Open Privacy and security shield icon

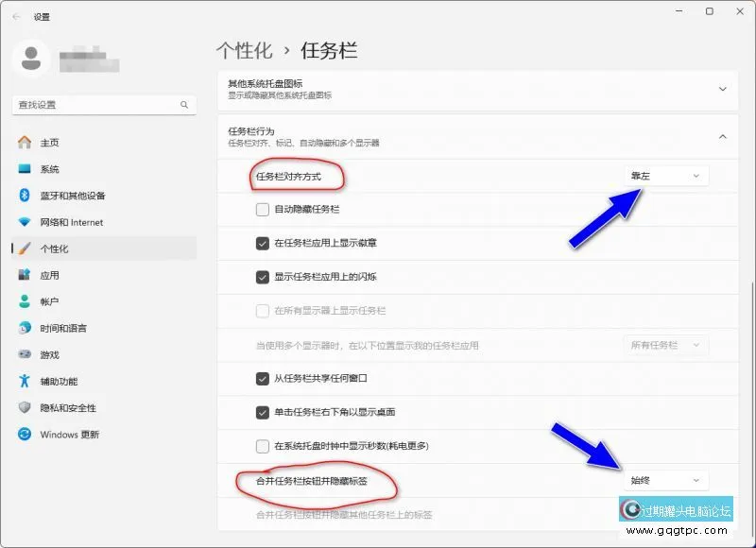pos(25,408)
